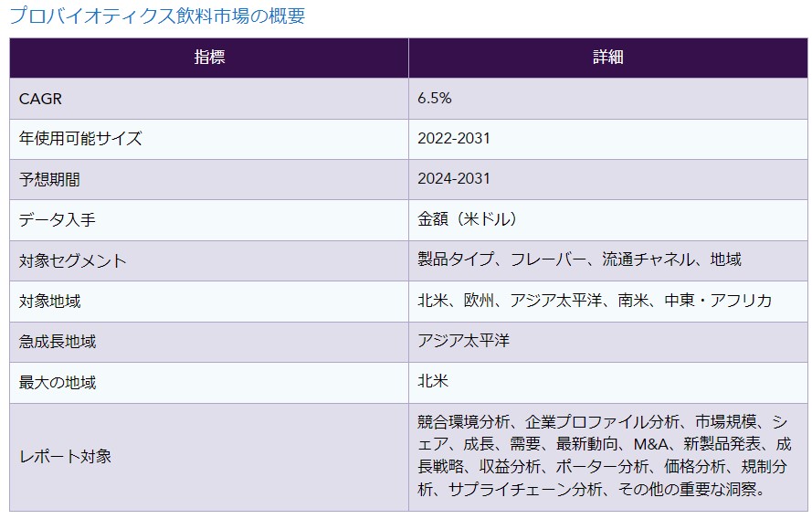Select the 6.5% value cell

(x=608, y=99)
